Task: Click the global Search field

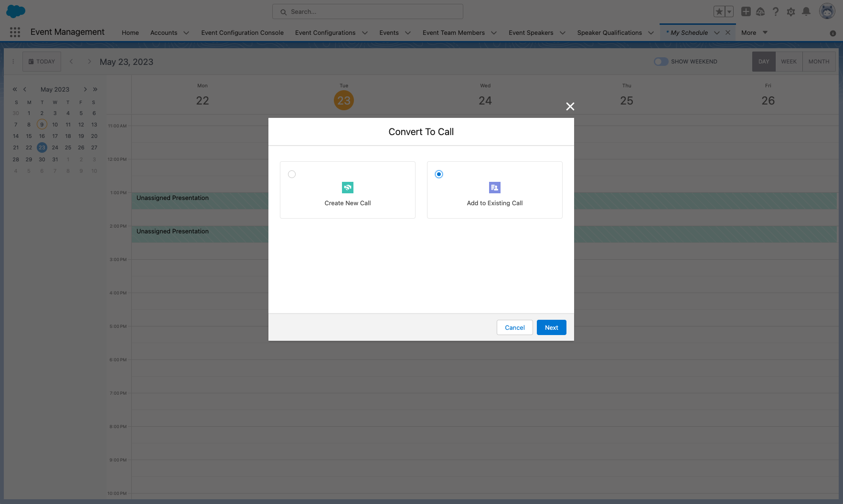Action: point(368,11)
